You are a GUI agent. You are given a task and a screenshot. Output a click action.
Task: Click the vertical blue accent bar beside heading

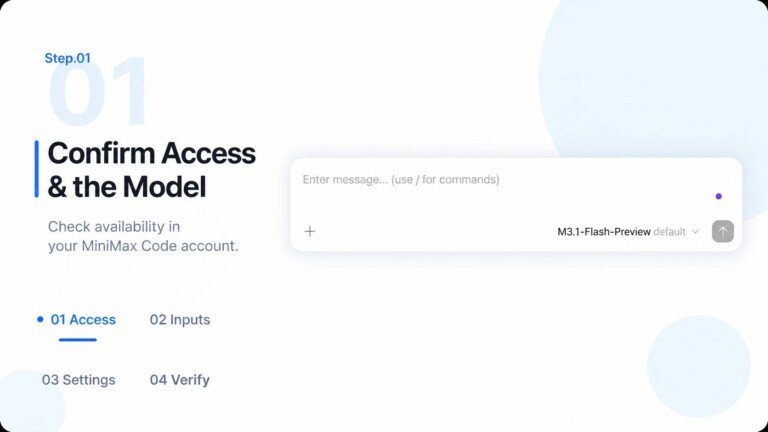pyautogui.click(x=37, y=169)
